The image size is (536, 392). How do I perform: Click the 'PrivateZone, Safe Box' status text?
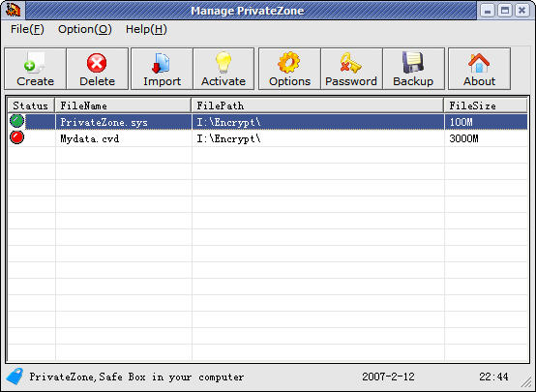(x=136, y=377)
